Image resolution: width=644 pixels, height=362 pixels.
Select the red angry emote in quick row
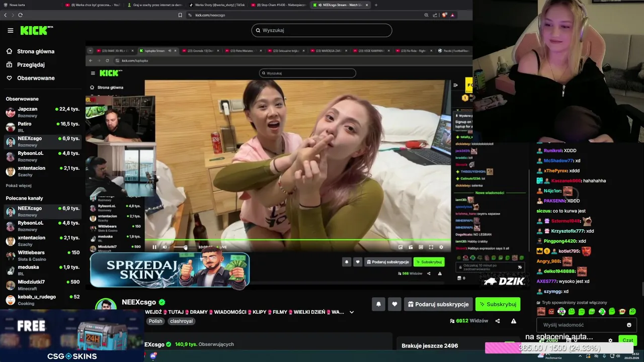click(551, 312)
